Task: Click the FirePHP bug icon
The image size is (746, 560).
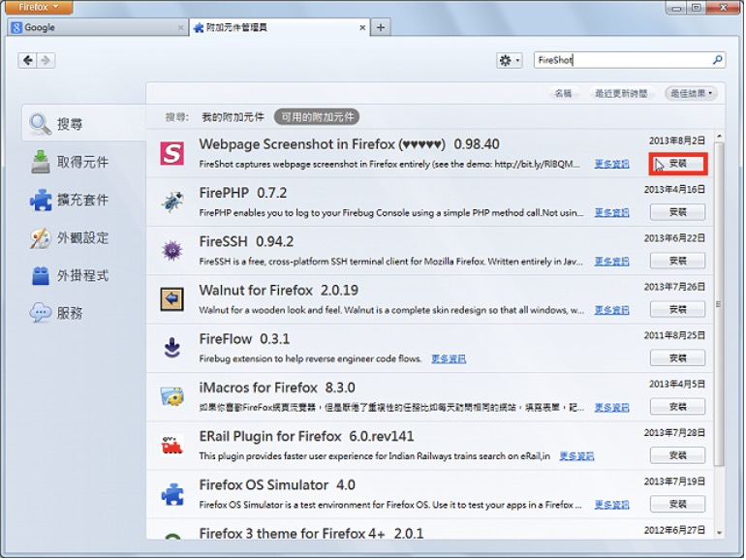Action: (171, 202)
